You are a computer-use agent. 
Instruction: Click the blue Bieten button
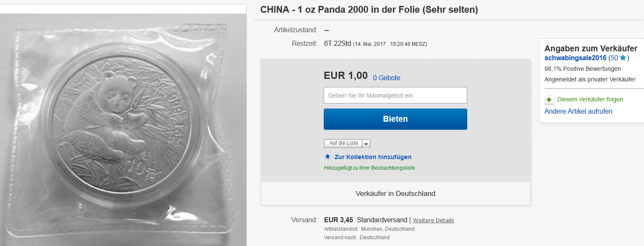pos(395,119)
